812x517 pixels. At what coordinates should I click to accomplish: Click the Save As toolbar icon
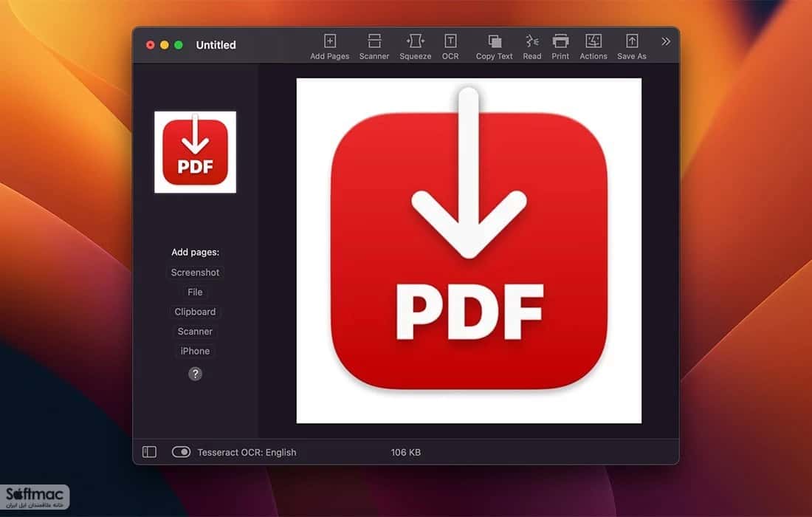coord(631,47)
